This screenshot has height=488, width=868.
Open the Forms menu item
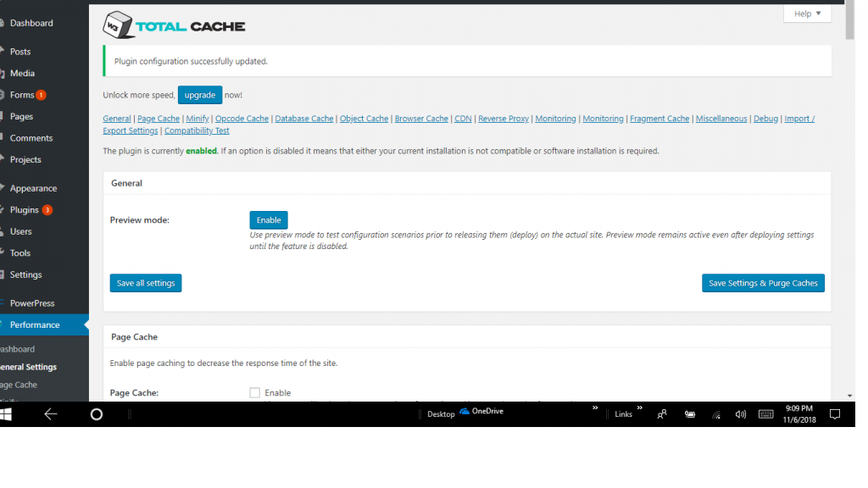(x=22, y=95)
